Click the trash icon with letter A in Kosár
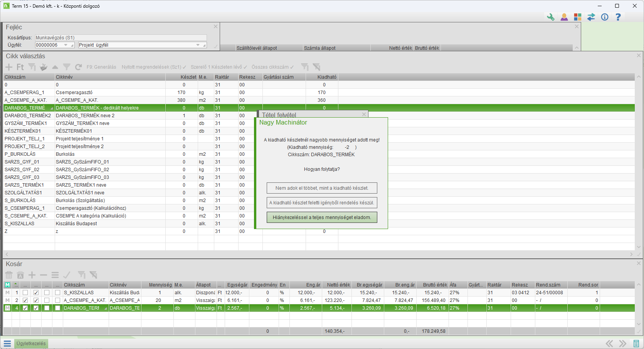The image size is (644, 349). [20, 275]
